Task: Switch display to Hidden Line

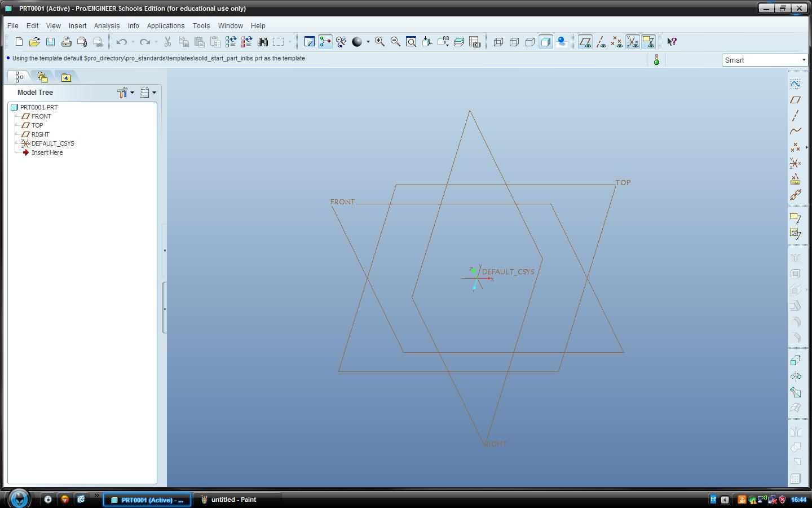Action: 514,42
